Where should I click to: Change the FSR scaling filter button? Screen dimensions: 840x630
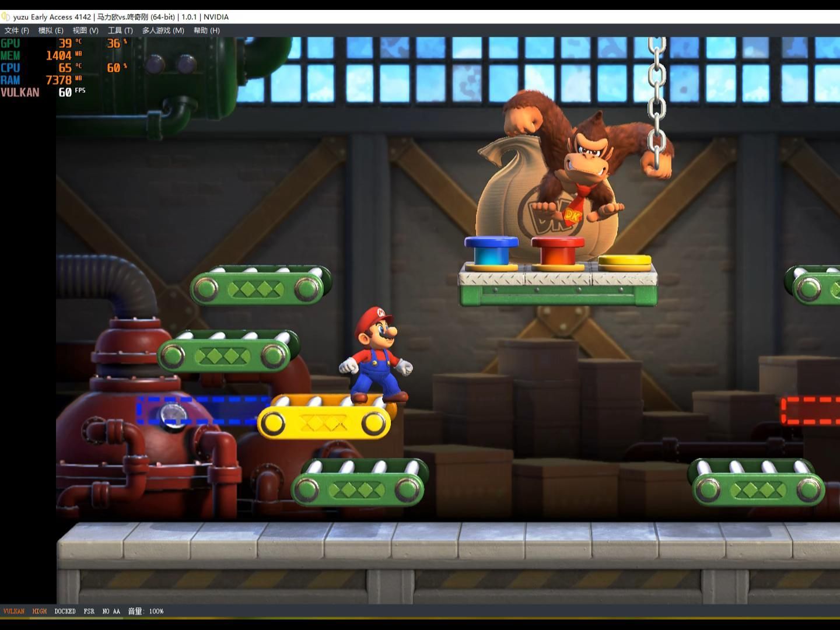89,611
